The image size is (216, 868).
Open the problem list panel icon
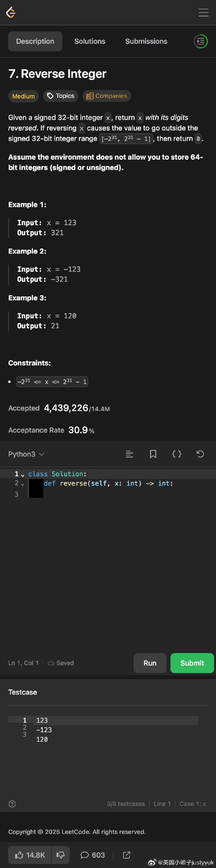pos(200,41)
